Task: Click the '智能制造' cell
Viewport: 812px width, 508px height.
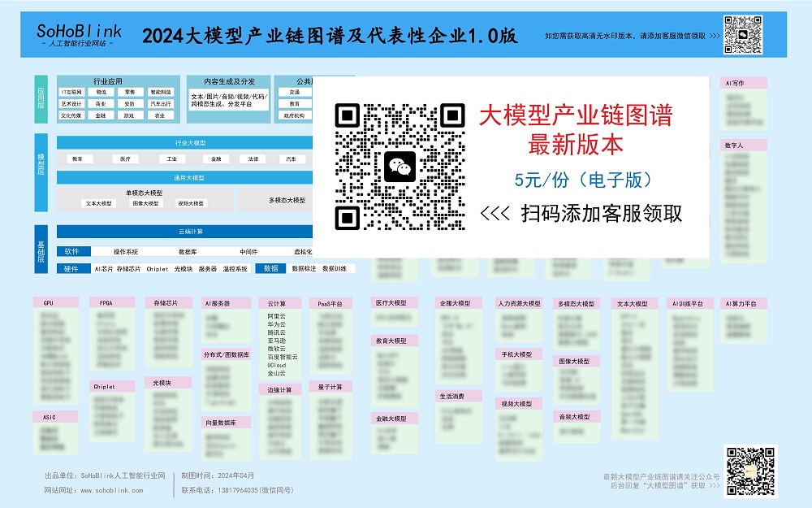Action: [x=161, y=93]
